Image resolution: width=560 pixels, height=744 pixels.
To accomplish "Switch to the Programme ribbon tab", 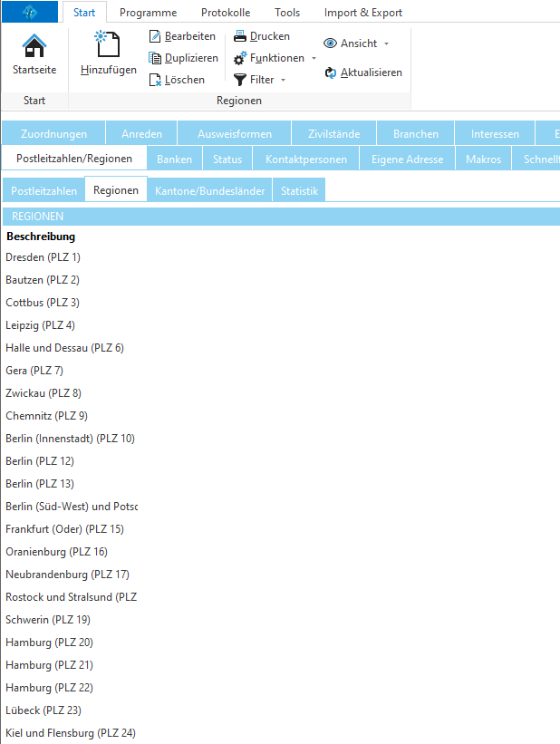I will coord(148,13).
